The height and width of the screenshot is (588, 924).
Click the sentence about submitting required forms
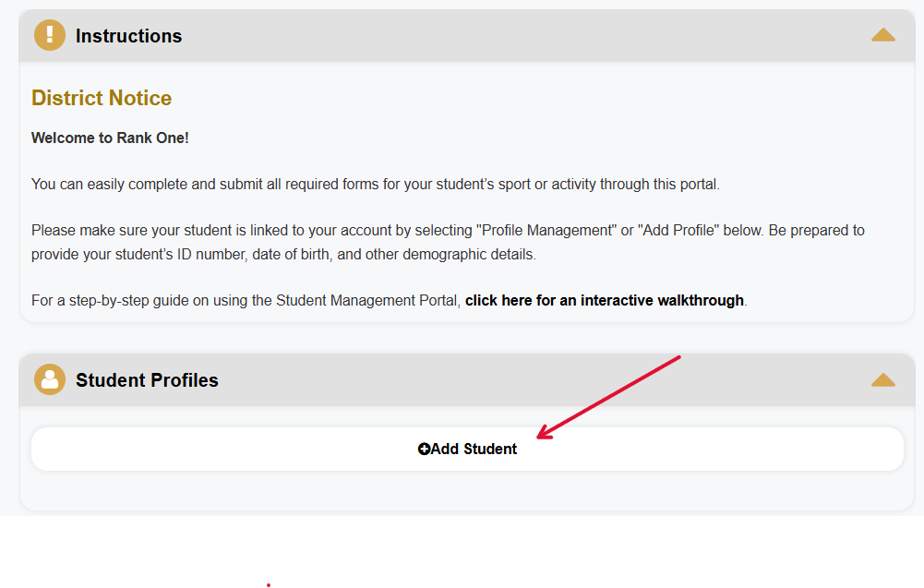click(x=376, y=185)
